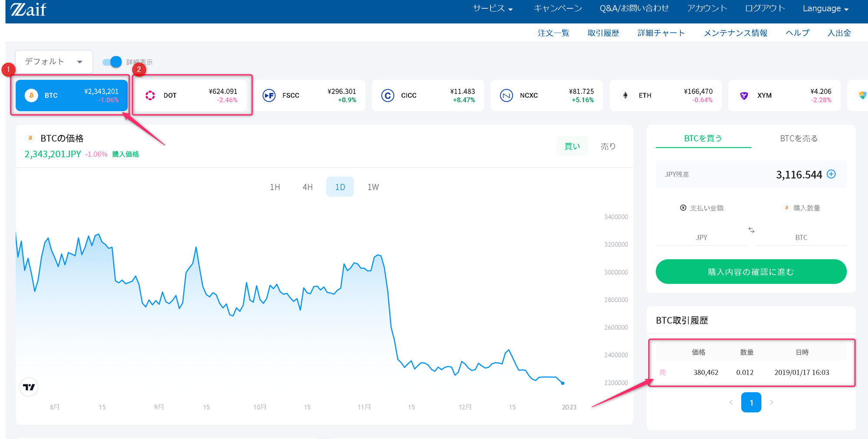Image resolution: width=868 pixels, height=439 pixels.
Task: Click the ETH Ethereum coin icon
Action: pos(625,96)
